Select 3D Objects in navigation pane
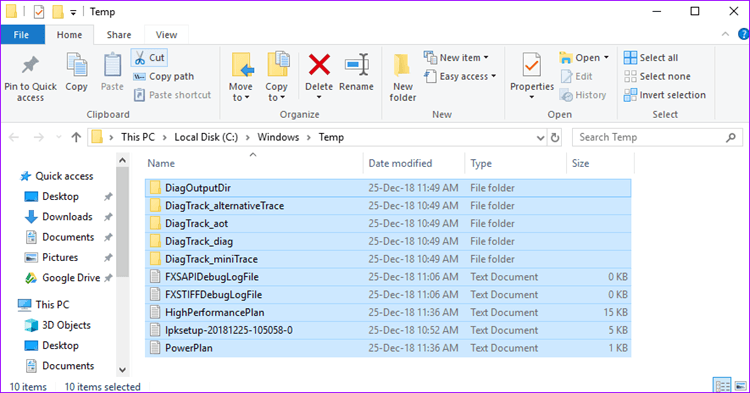 57,325
